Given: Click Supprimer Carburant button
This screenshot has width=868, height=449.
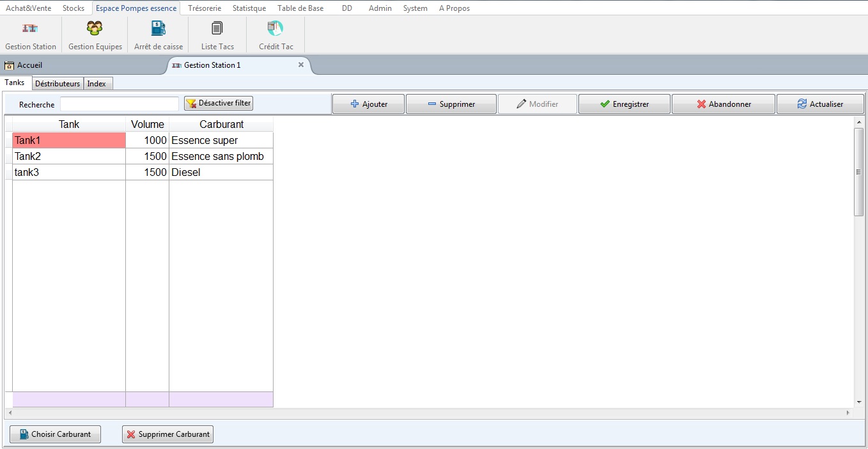Looking at the screenshot, I should (x=167, y=434).
